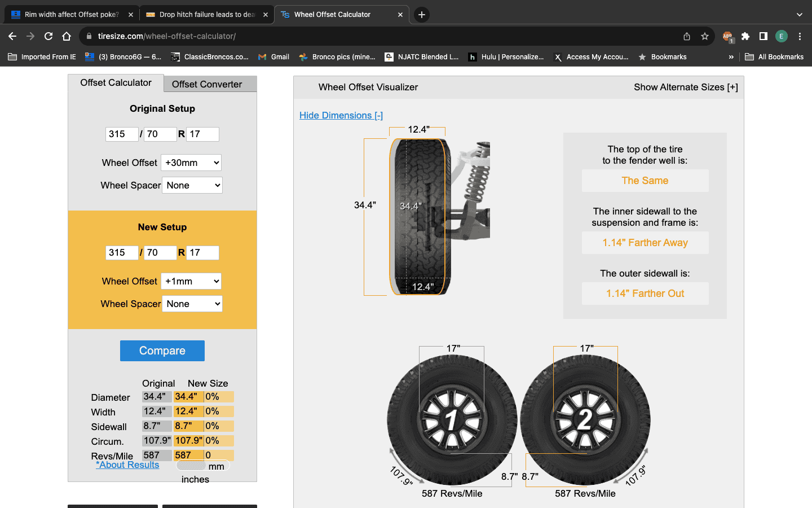Open the Extensions puzzle menu

745,36
